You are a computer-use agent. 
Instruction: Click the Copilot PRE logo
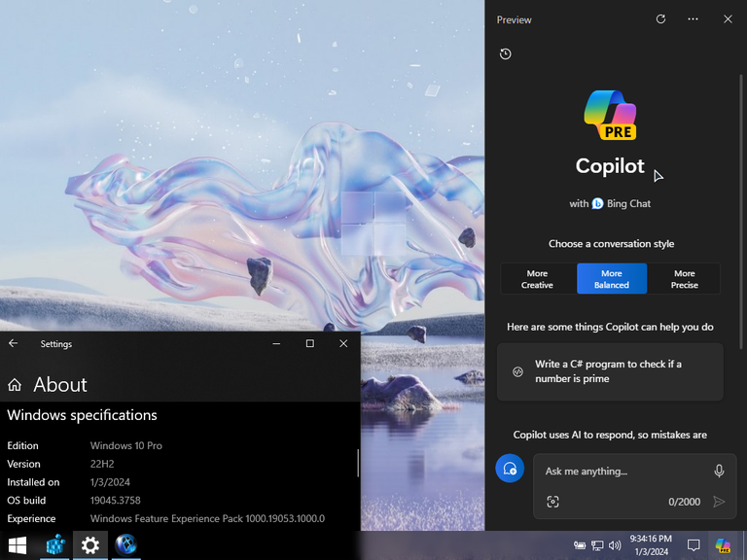click(610, 115)
